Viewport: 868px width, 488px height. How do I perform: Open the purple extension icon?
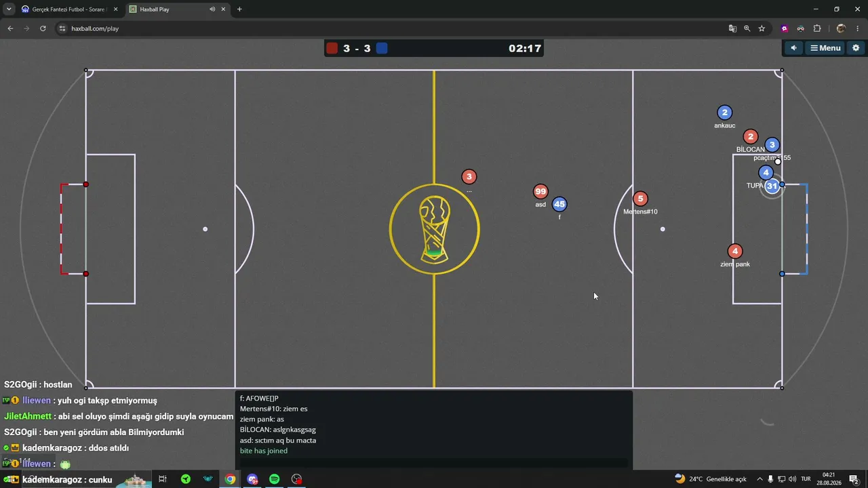785,28
